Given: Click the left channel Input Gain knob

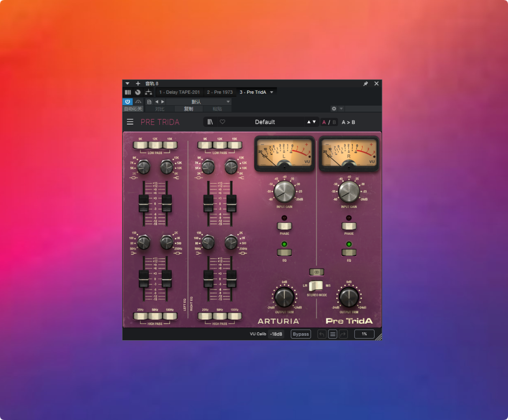Looking at the screenshot, I should 284,192.
